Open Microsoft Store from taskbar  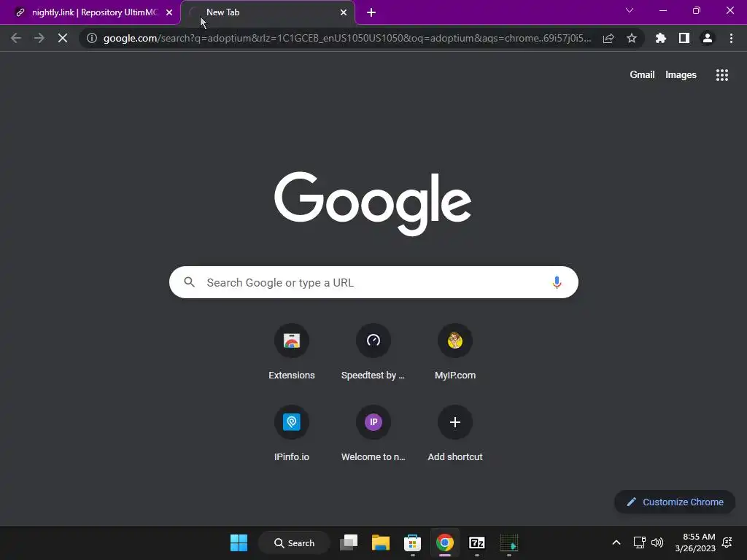(x=413, y=542)
